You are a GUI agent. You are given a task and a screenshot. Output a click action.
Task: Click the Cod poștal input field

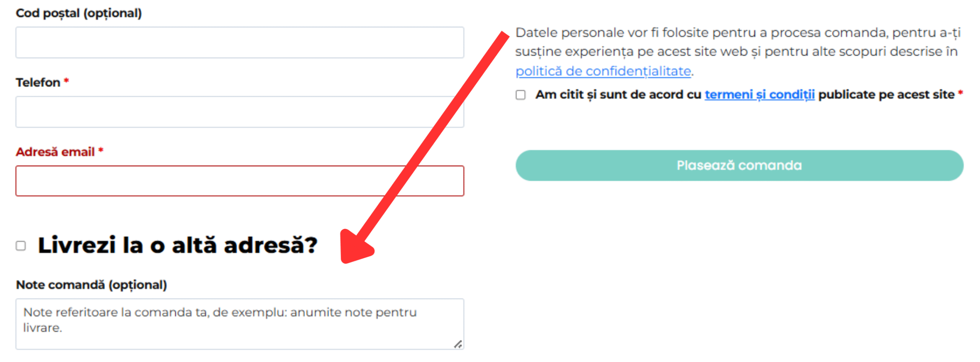click(239, 42)
